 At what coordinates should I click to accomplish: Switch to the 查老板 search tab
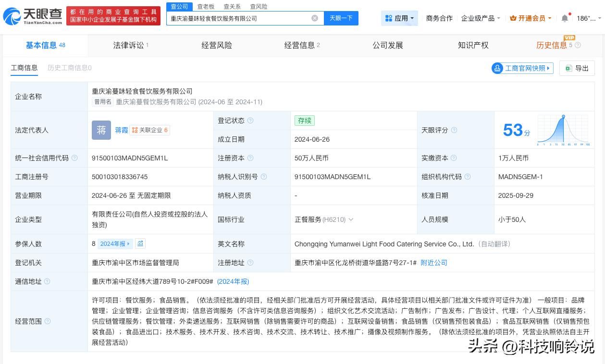(206, 6)
